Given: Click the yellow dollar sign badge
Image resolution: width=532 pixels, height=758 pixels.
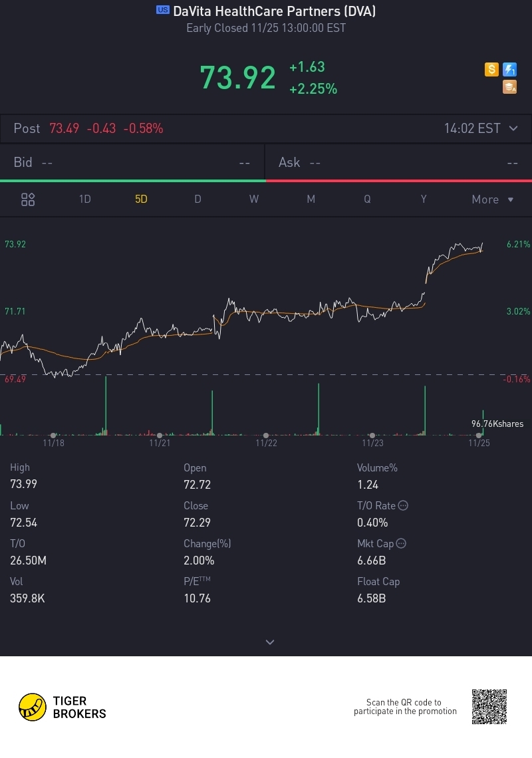Looking at the screenshot, I should [x=491, y=69].
